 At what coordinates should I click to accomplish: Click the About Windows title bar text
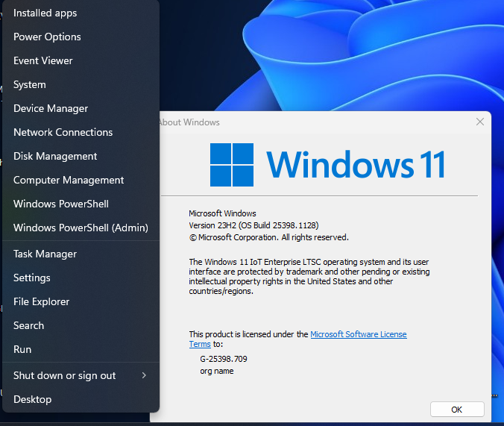coord(189,122)
